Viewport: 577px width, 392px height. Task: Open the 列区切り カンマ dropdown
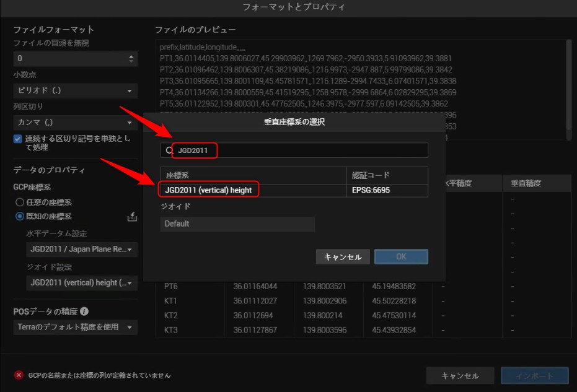click(x=75, y=123)
